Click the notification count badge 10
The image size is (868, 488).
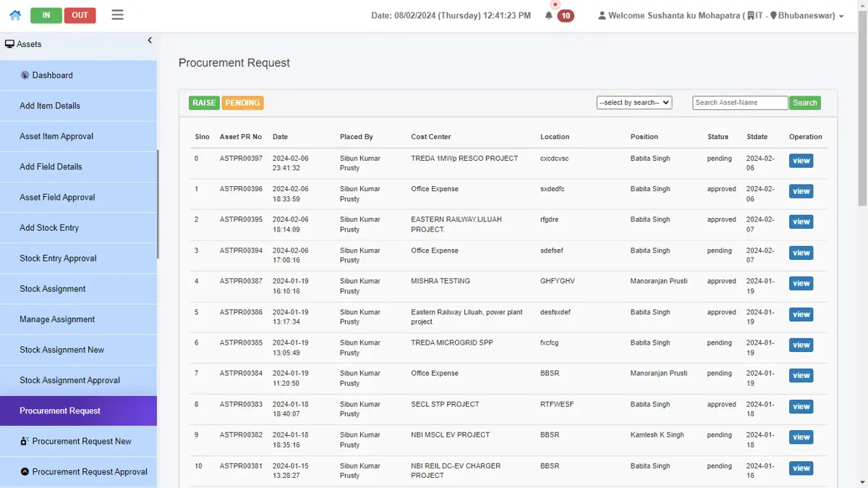pos(566,16)
